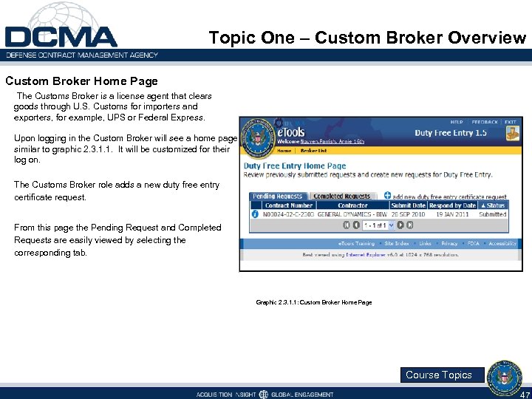Image resolution: width=532 pixels, height=399 pixels.
Task: Go to next page of results
Action: 400,225
